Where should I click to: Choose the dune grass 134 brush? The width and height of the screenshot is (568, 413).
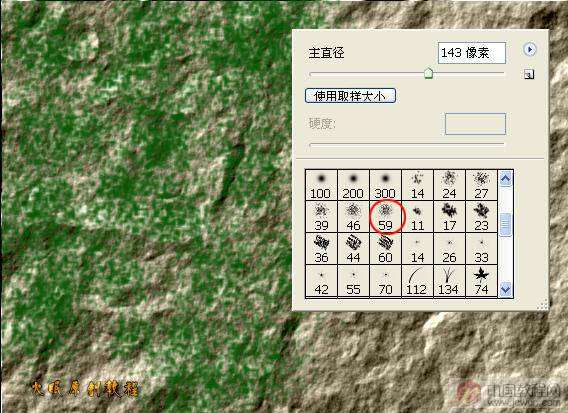coord(449,281)
